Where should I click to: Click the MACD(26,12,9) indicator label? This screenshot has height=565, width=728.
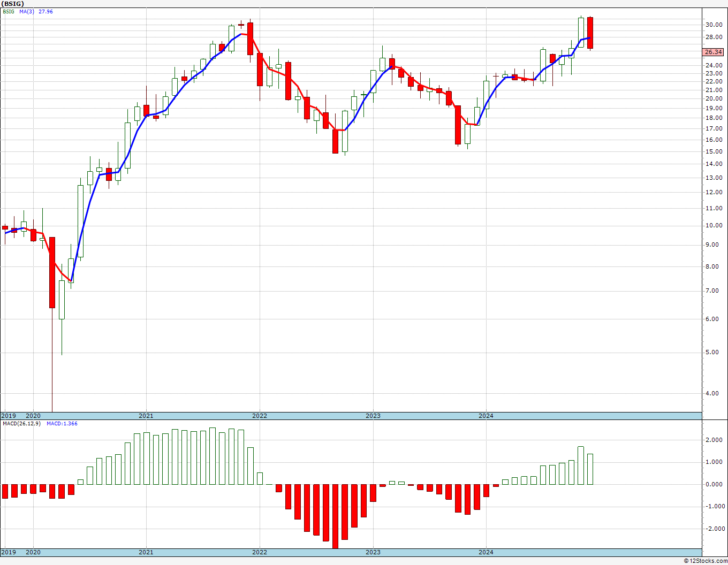(x=21, y=424)
